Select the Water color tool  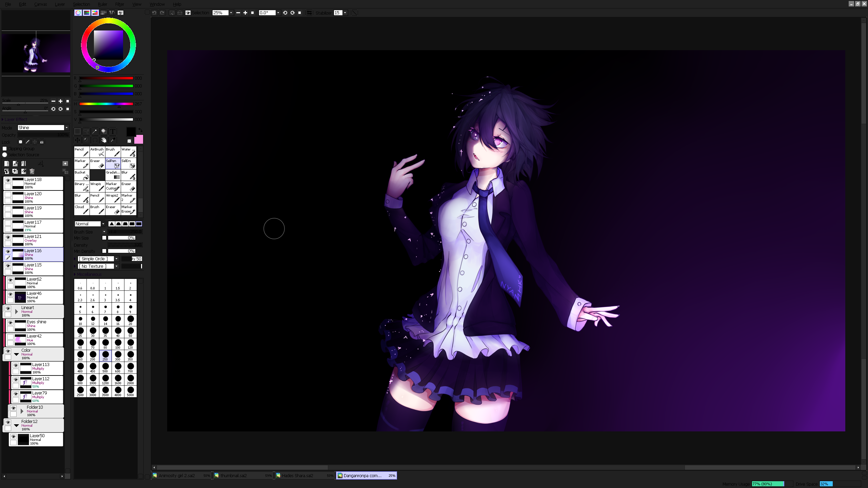click(129, 152)
